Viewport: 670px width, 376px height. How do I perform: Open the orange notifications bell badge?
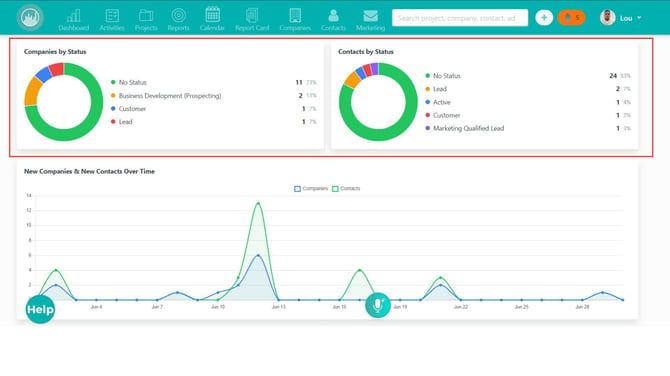(x=571, y=18)
